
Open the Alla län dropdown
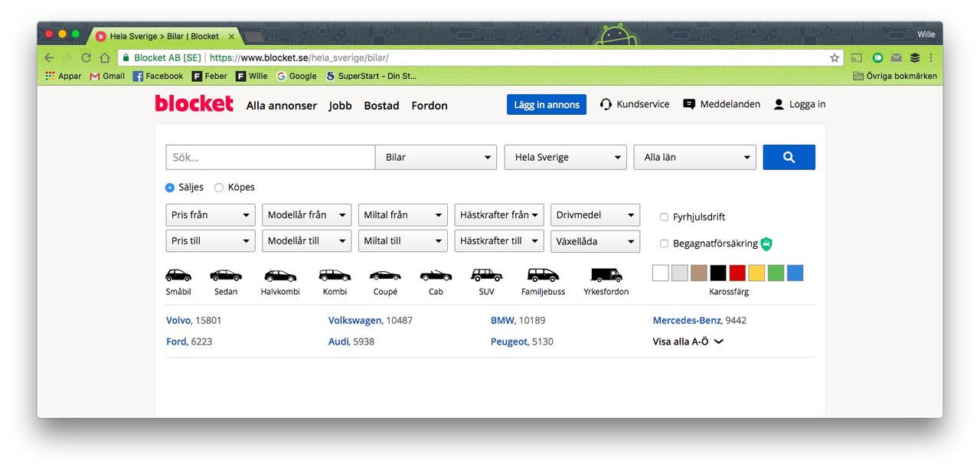tap(694, 157)
